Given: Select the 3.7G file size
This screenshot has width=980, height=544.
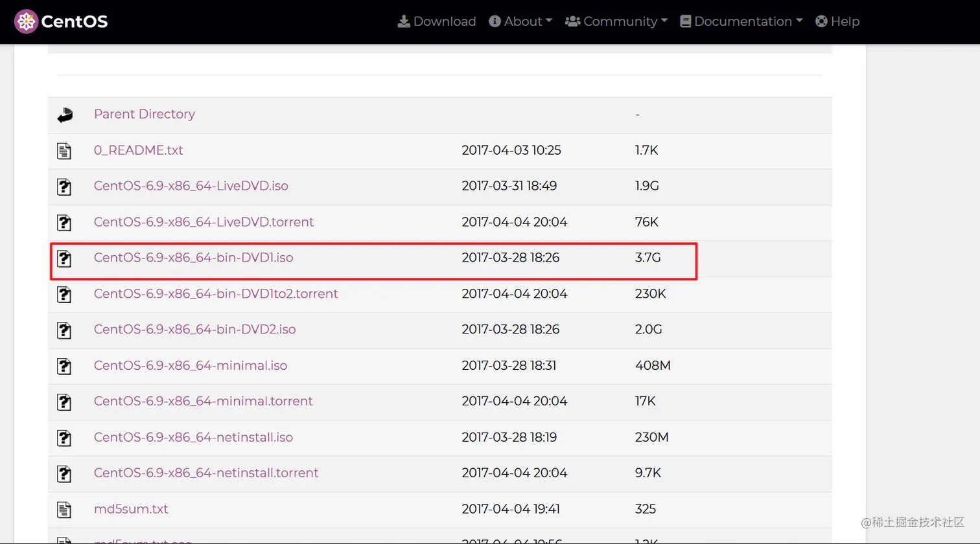Looking at the screenshot, I should point(648,258).
